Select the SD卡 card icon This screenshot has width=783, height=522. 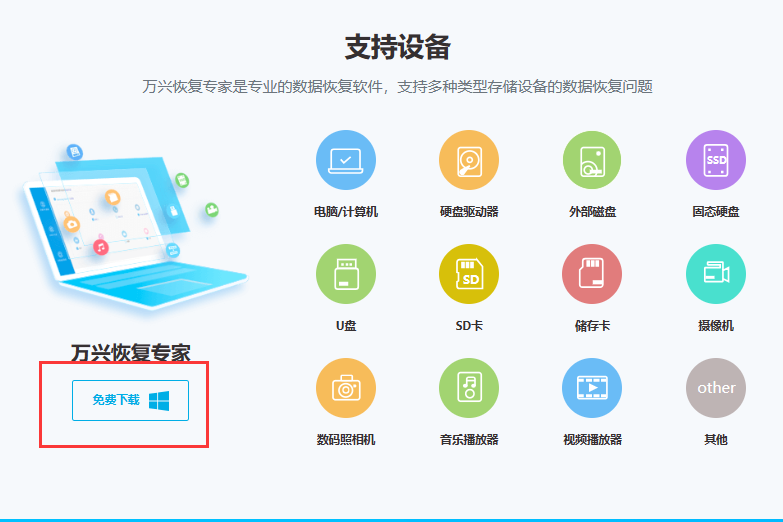468,274
